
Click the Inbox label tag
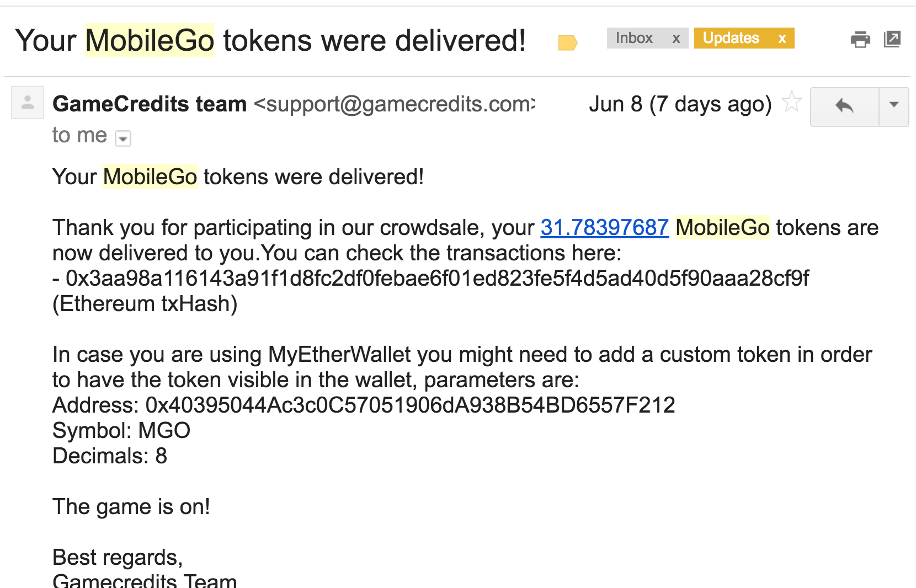[x=634, y=38]
